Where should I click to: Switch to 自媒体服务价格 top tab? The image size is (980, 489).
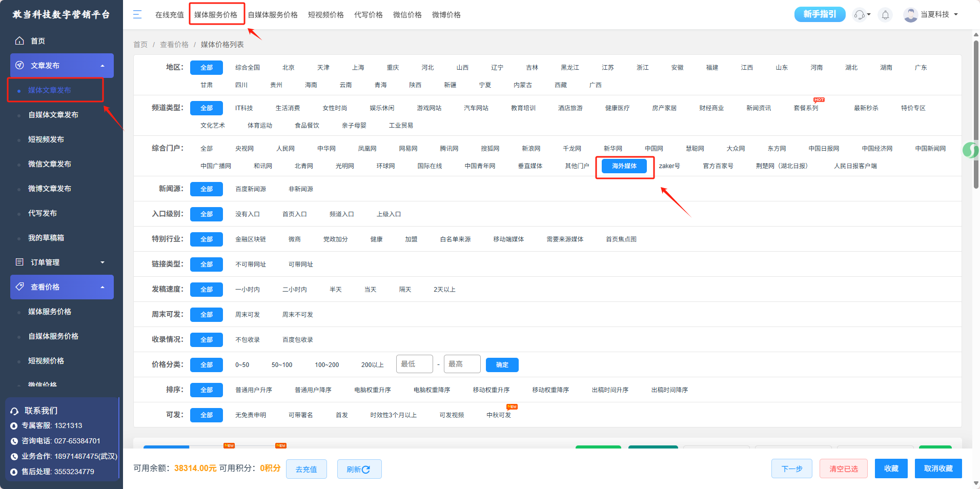click(x=273, y=15)
